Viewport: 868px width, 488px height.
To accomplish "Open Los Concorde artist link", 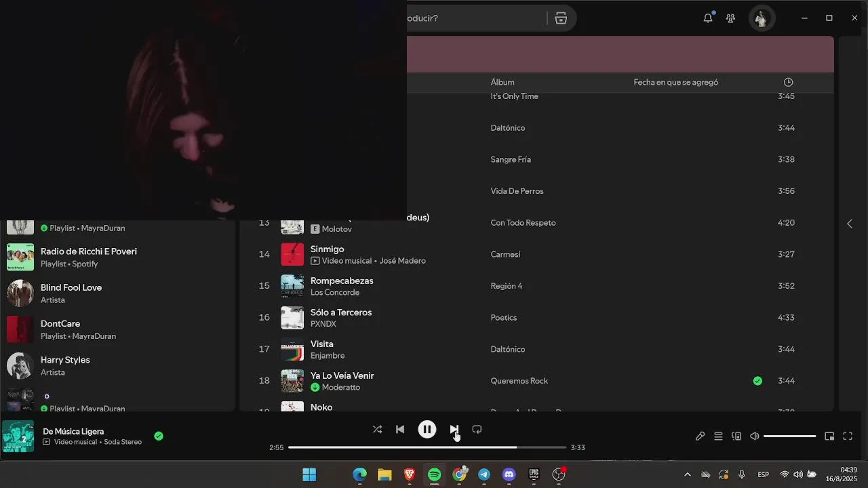I will pyautogui.click(x=335, y=293).
